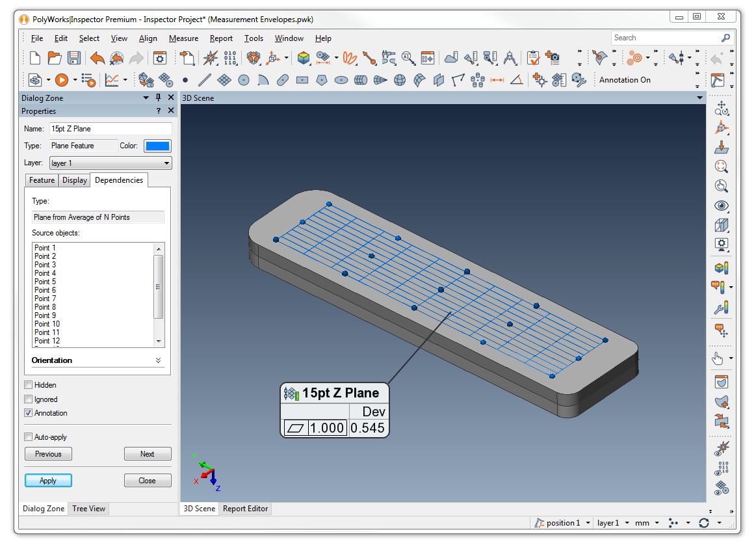The width and height of the screenshot is (756, 549).
Task: Switch to the Report Editor tab
Action: coord(245,509)
